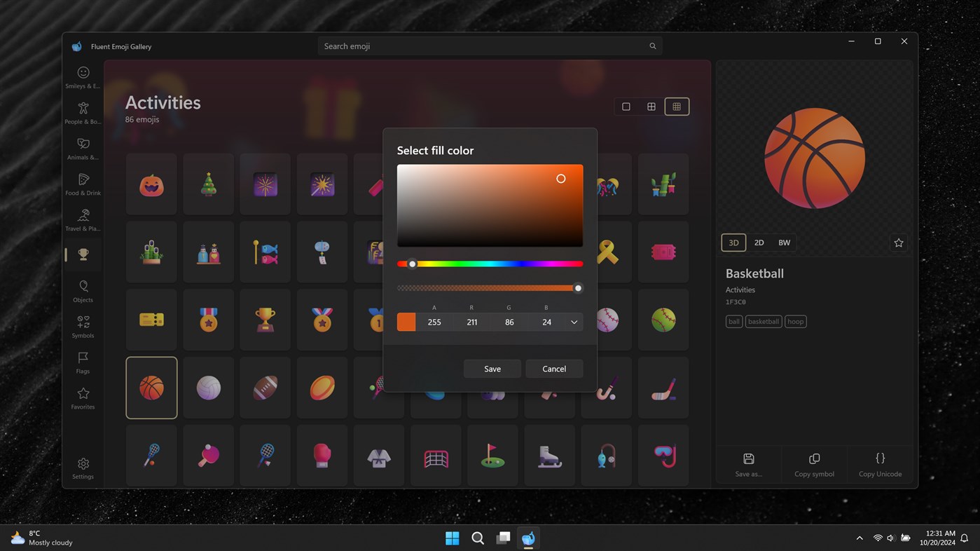Click the Search emoji input field
The height and width of the screenshot is (551, 980).
click(x=489, y=46)
